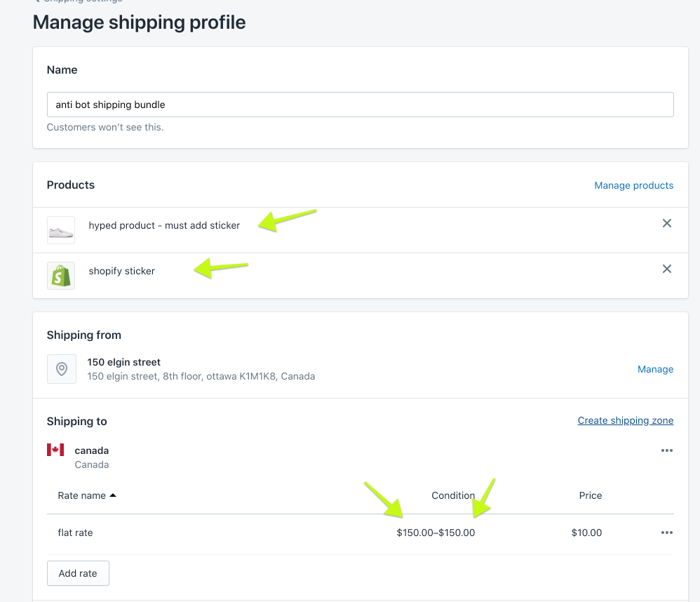Click the Condition column header

click(x=453, y=495)
